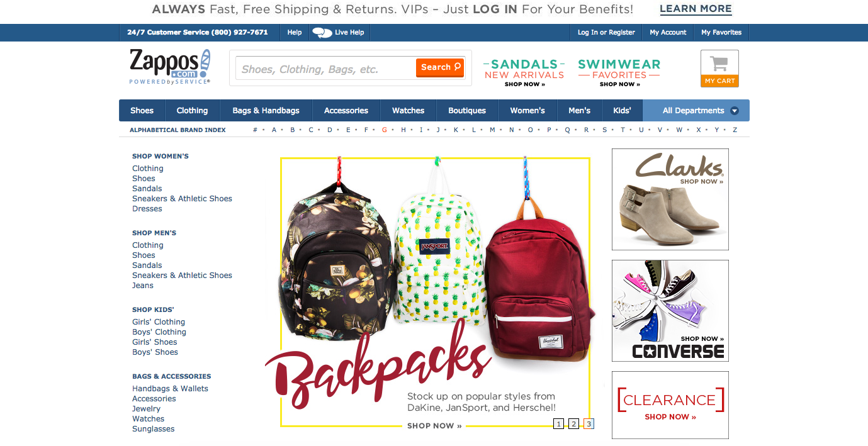Expand the All Departments dropdown
Viewport: 868px width, 446px height.
coord(696,111)
